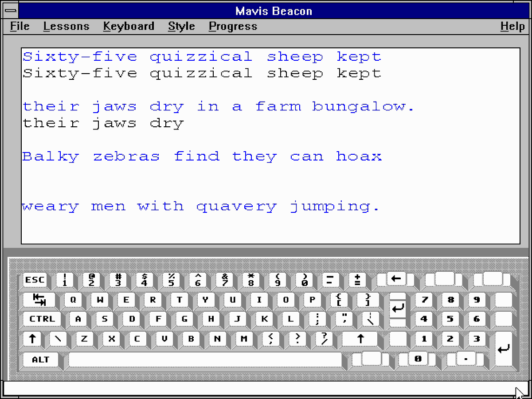Click the main Enter key beside the brackets
Screen dimensions: 532x399
(398, 309)
